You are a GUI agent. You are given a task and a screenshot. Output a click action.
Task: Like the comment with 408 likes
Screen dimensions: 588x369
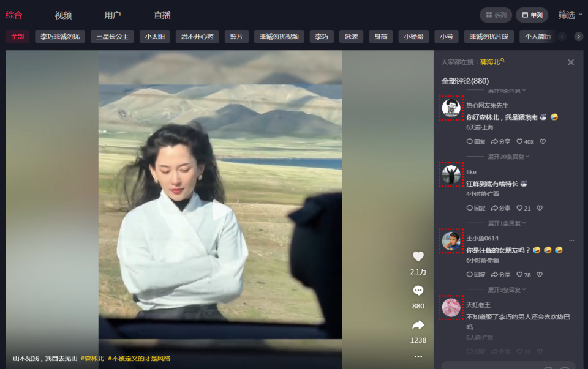point(525,141)
